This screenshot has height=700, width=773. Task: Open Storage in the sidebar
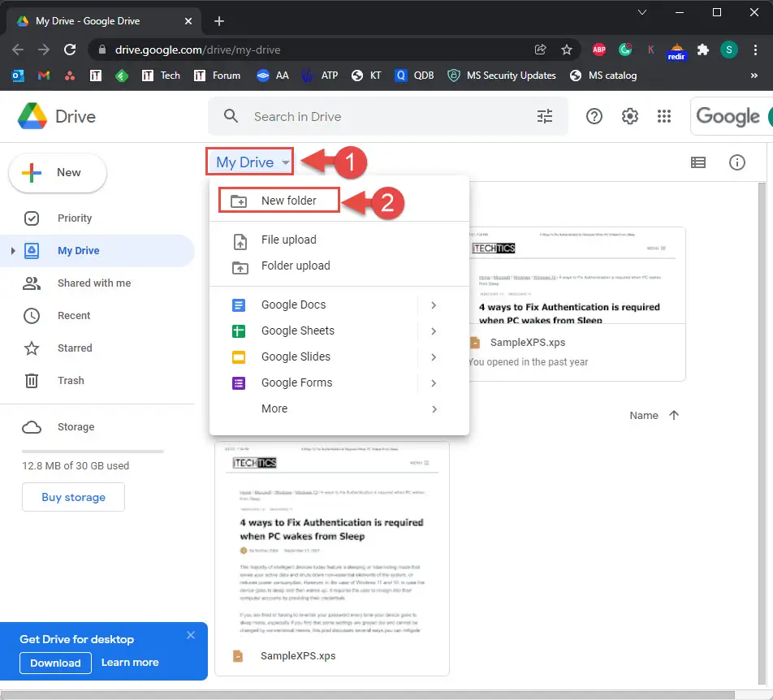point(97,427)
